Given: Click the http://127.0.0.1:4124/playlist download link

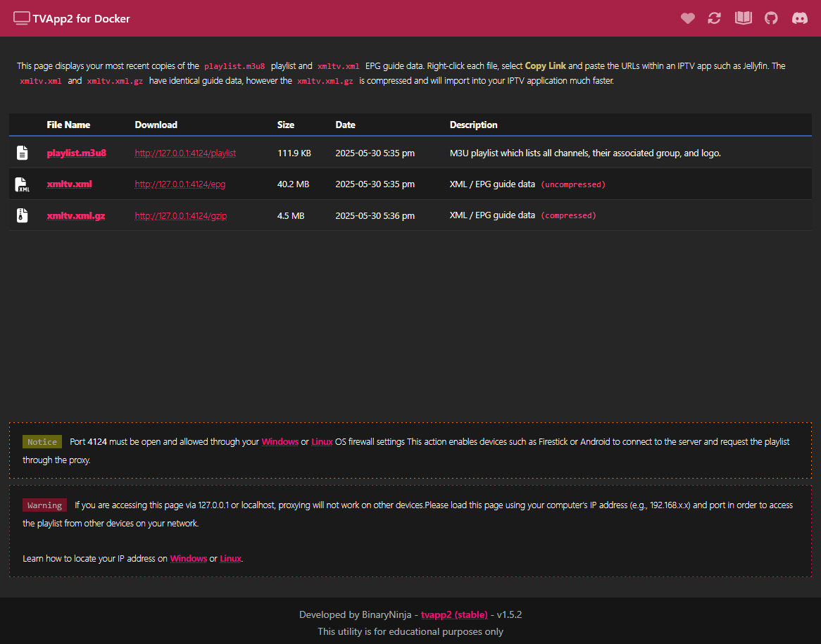Looking at the screenshot, I should [x=185, y=153].
